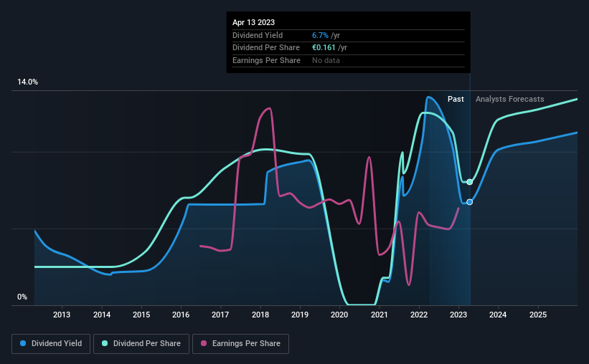Click the teal Dividend Per Share legend dot
This screenshot has width=589, height=364.
click(x=105, y=343)
